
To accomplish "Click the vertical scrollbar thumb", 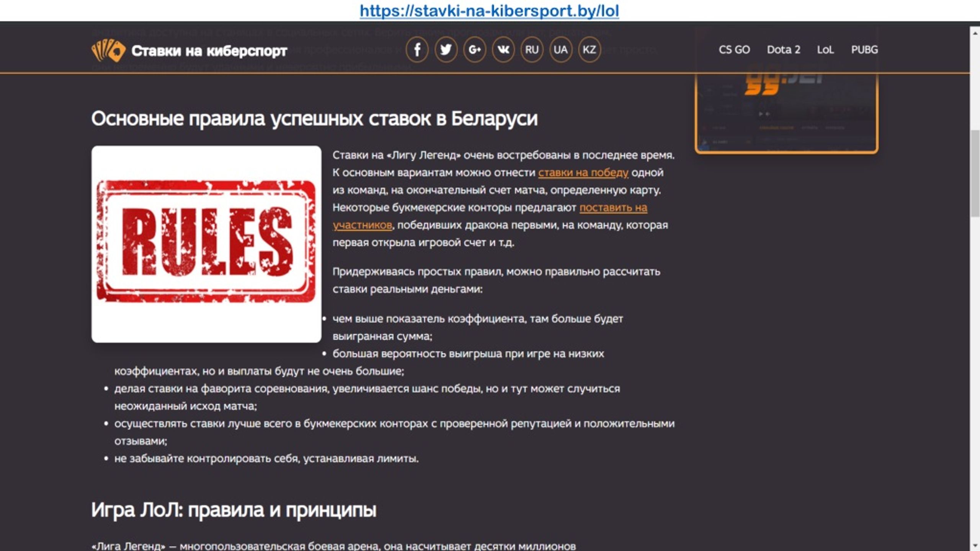I will [x=975, y=174].
